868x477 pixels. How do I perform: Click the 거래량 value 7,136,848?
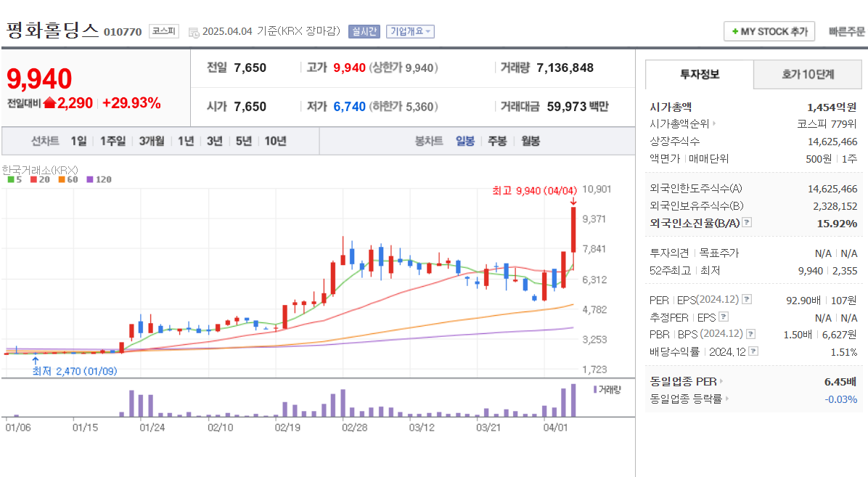point(565,68)
